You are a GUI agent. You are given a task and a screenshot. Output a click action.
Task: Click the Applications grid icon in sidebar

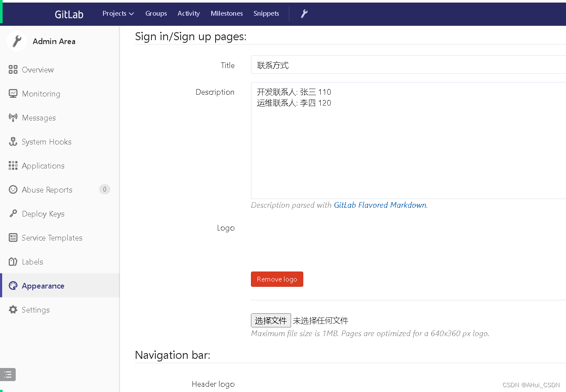(13, 165)
